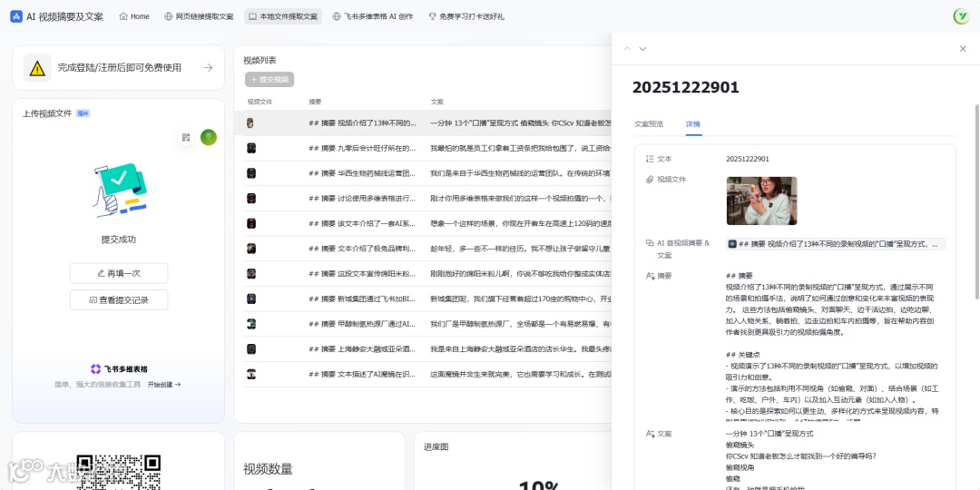Select summary cell 九零后会计旺仔所在的

(363, 148)
